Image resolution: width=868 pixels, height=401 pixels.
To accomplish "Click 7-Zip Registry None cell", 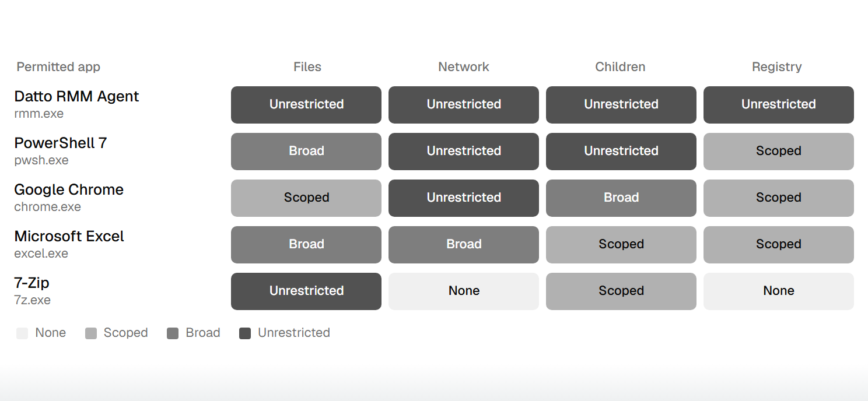I will click(779, 291).
